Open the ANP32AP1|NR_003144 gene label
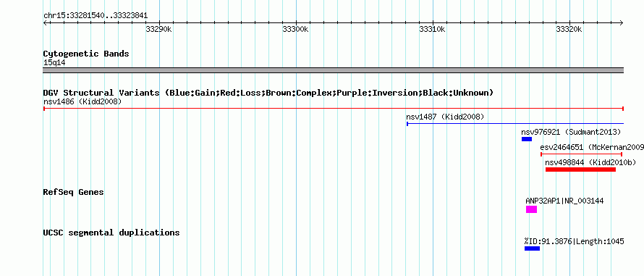Image resolution: width=644 pixels, height=276 pixels. [564, 201]
